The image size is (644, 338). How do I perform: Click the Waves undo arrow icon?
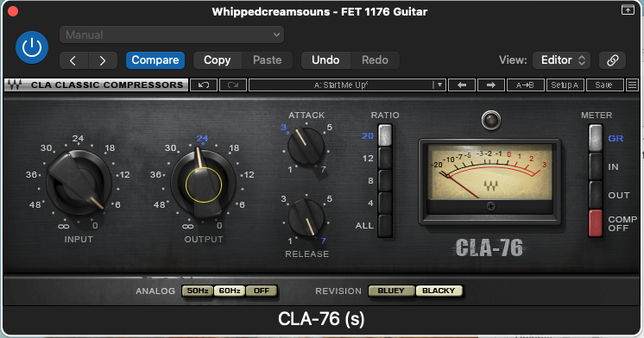pos(204,84)
